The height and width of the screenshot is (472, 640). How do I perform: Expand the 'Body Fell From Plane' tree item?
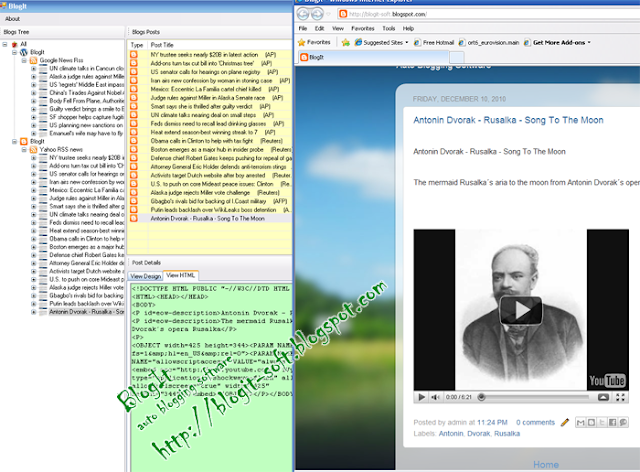click(33, 101)
